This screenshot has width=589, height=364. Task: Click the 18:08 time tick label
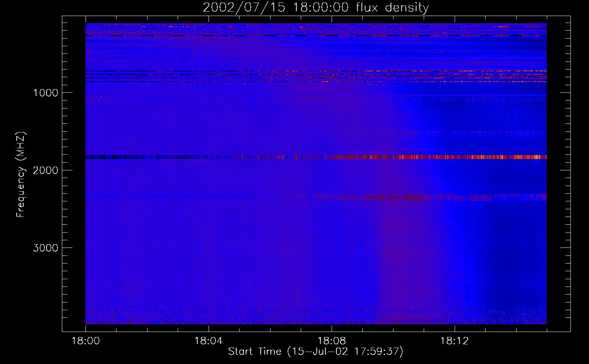[x=332, y=341]
